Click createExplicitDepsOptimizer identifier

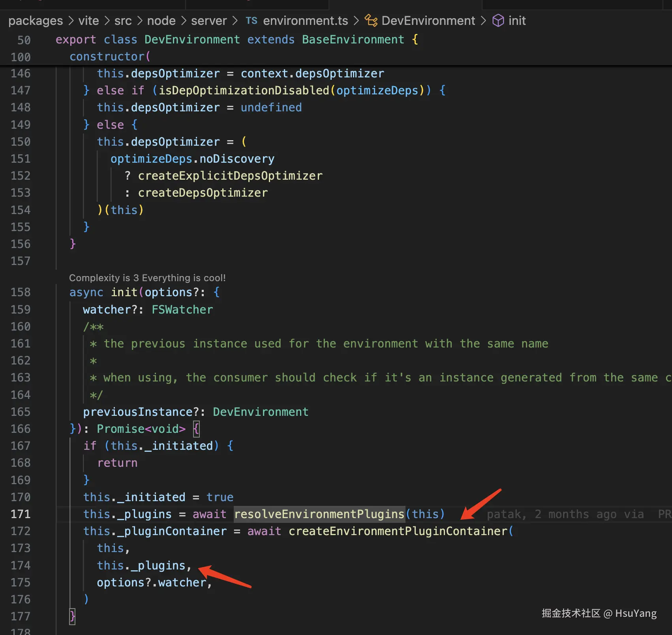[x=230, y=176]
